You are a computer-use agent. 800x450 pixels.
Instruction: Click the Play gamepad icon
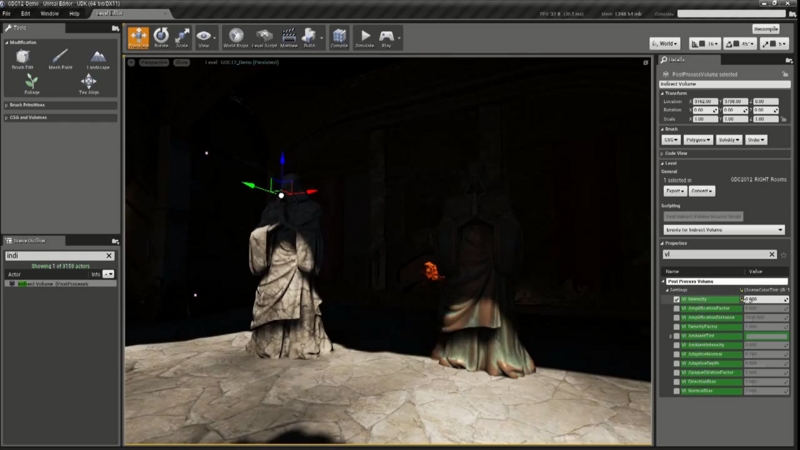point(386,38)
